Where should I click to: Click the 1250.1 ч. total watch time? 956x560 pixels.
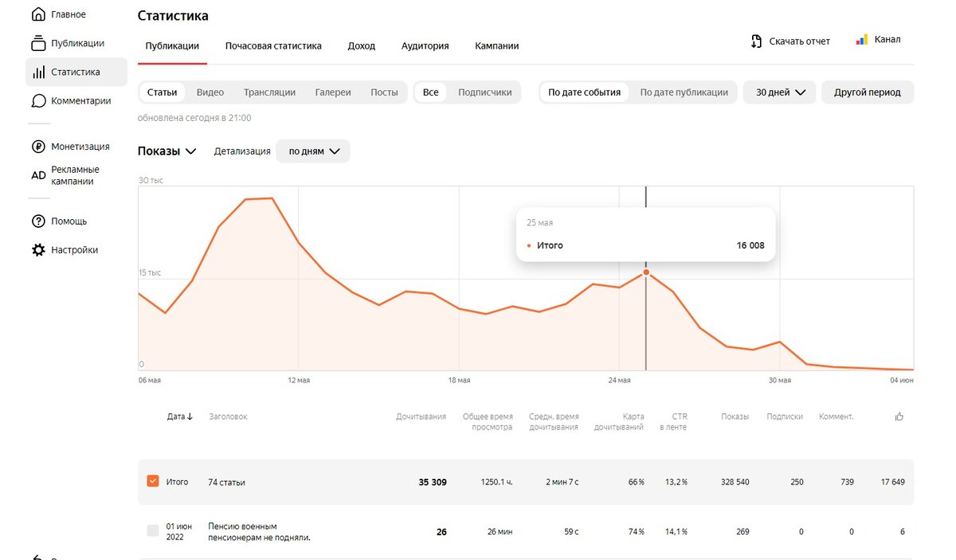497,482
